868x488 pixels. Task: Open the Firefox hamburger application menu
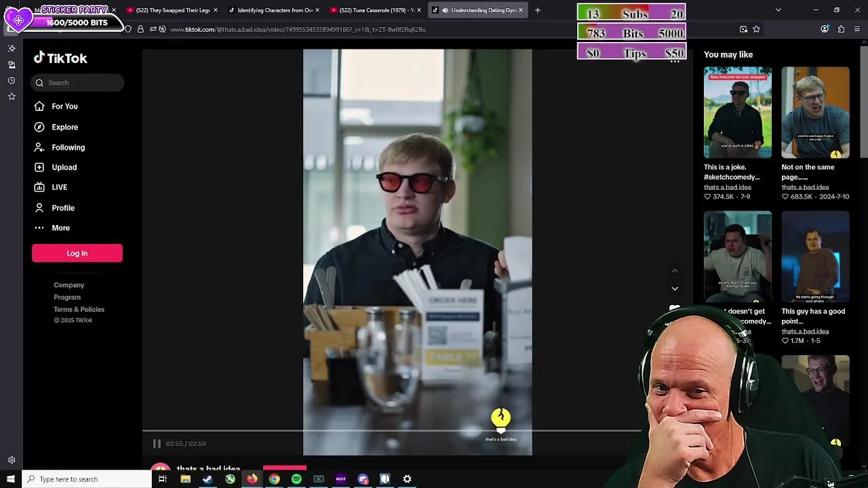(x=857, y=29)
